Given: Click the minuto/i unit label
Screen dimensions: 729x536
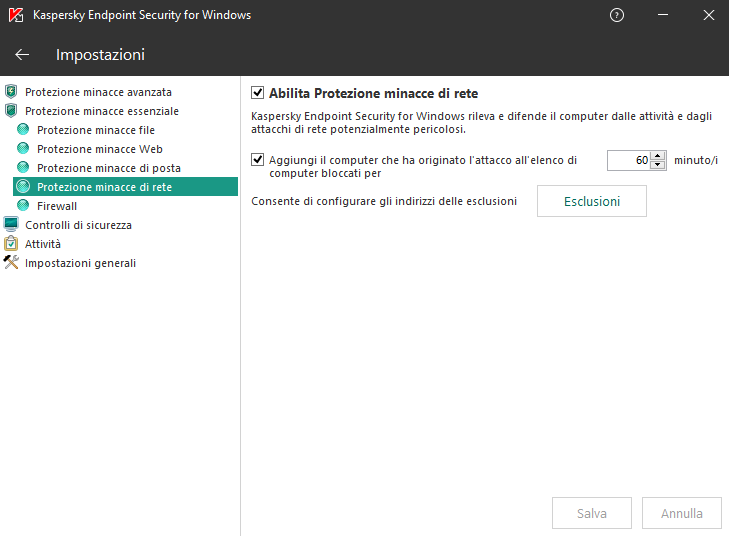Looking at the screenshot, I should click(696, 160).
